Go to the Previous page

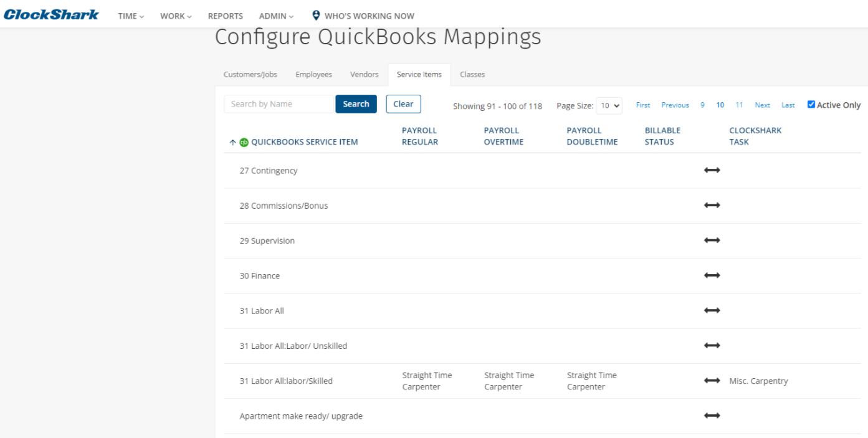(675, 105)
